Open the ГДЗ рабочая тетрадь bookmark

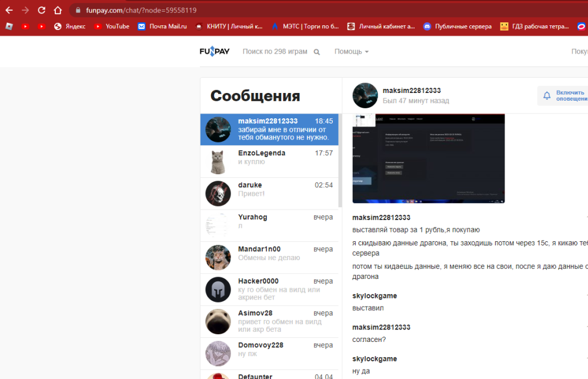coord(534,26)
